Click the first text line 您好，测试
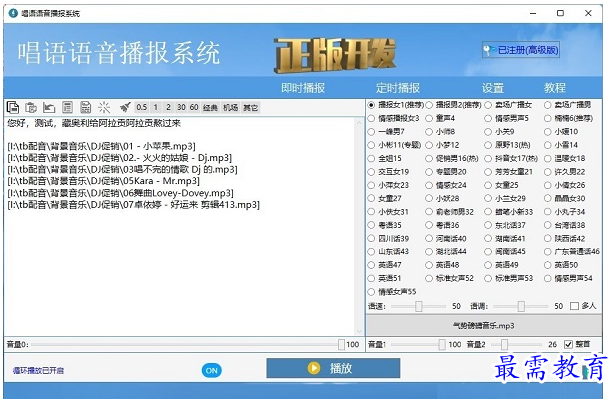The image size is (616, 399). (94, 123)
